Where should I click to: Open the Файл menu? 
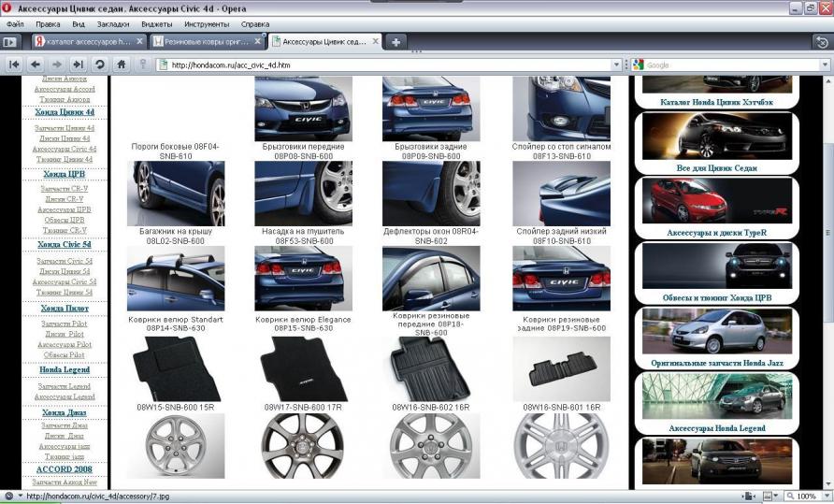[15, 24]
